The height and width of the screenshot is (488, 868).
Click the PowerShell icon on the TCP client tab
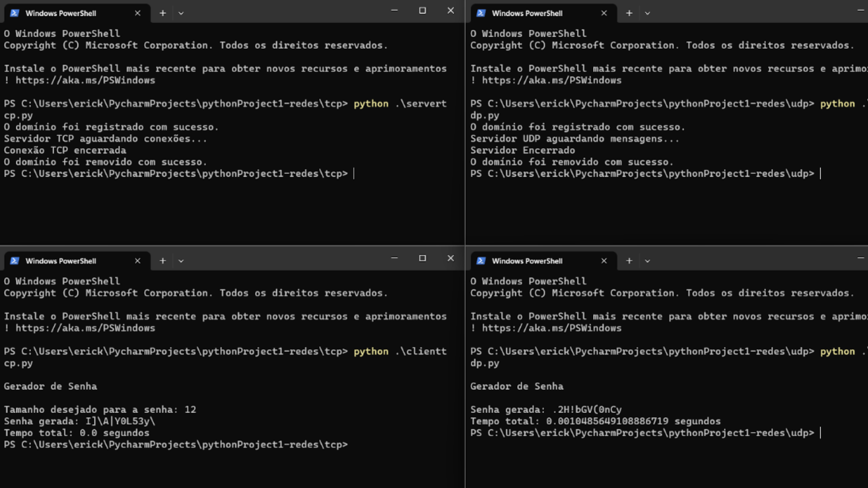[x=14, y=261]
